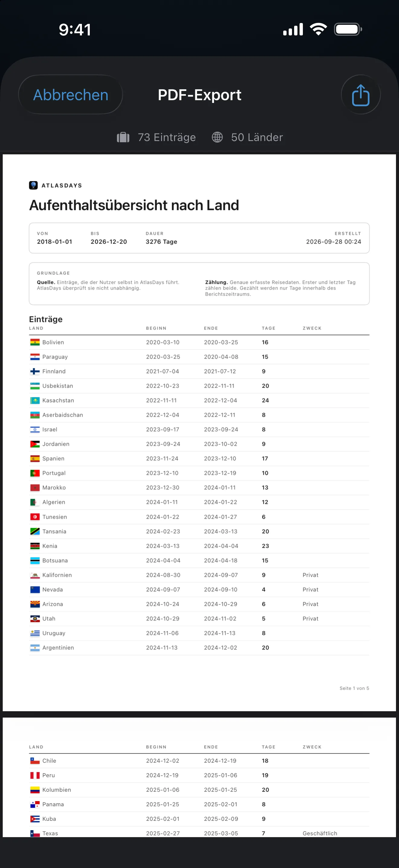399x868 pixels.
Task: Select the Arizona flag icon
Action: [x=35, y=604]
